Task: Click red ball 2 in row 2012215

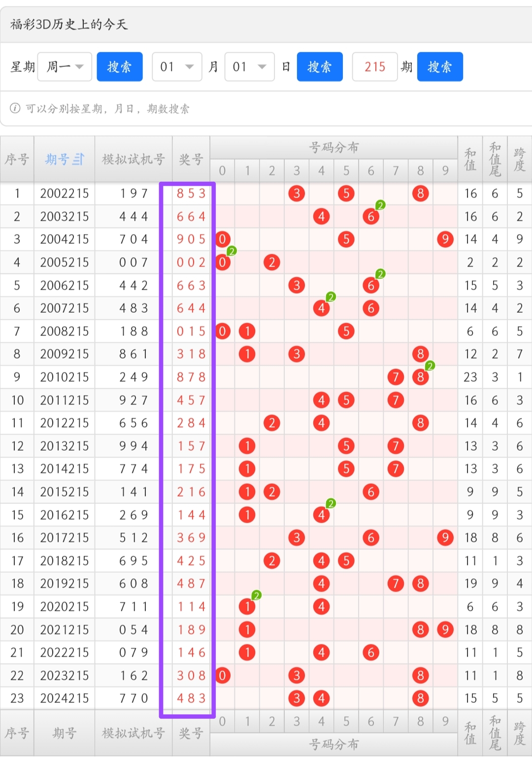Action: click(272, 423)
